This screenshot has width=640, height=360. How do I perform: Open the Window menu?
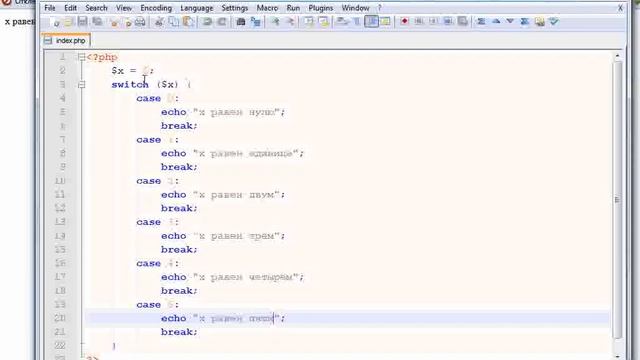[355, 8]
